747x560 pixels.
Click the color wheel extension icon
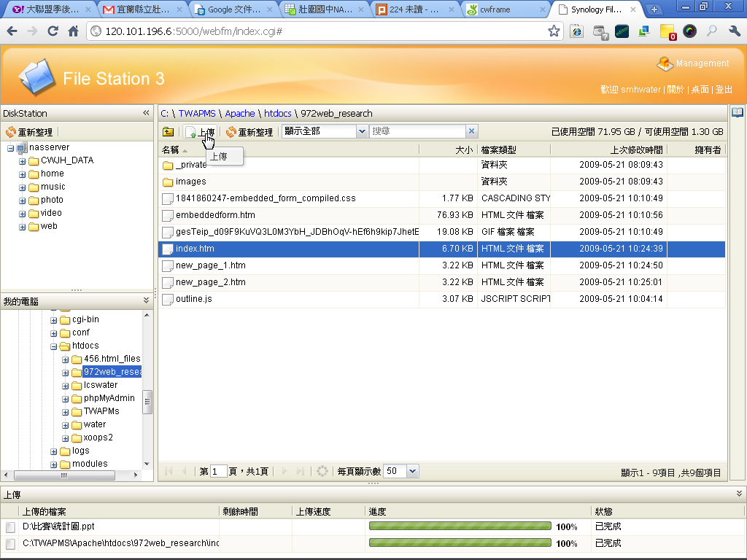(x=689, y=31)
